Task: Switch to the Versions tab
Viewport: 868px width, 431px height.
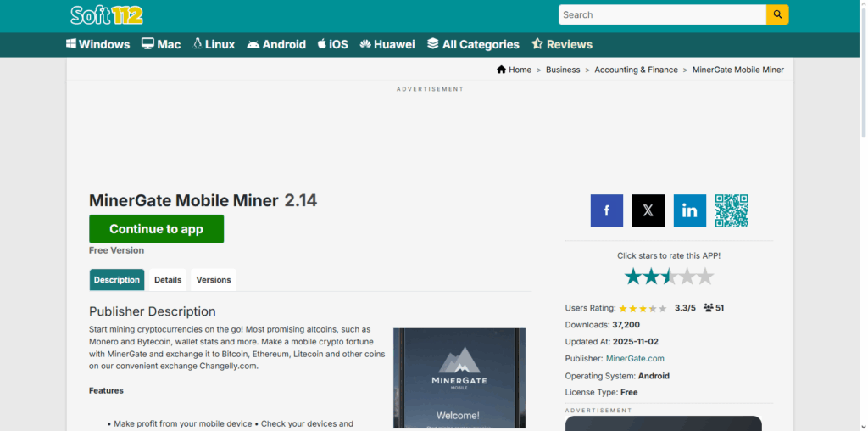Action: (214, 280)
